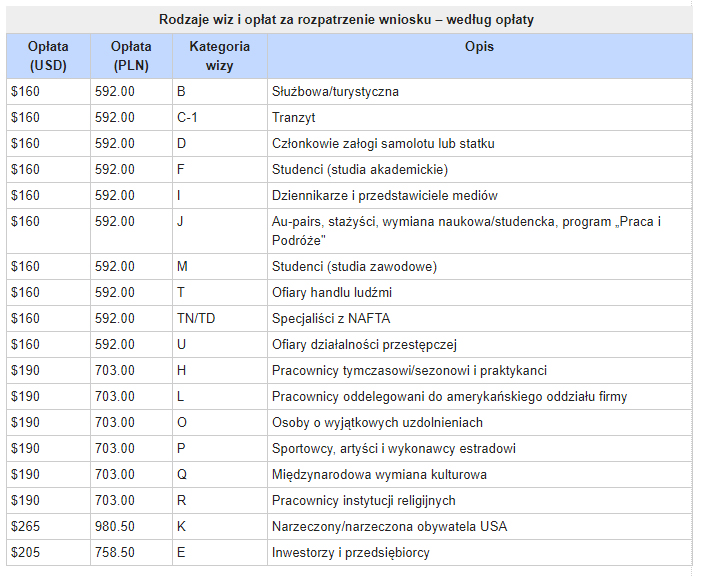Click the "$190" cell in row R
Screen dimensions: 701x576
(48, 500)
